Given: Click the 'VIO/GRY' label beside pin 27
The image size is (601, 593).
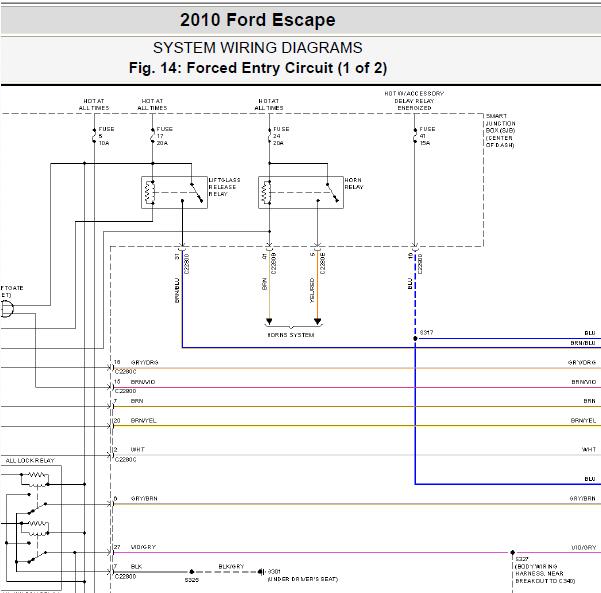Looking at the screenshot, I should pos(143,547).
